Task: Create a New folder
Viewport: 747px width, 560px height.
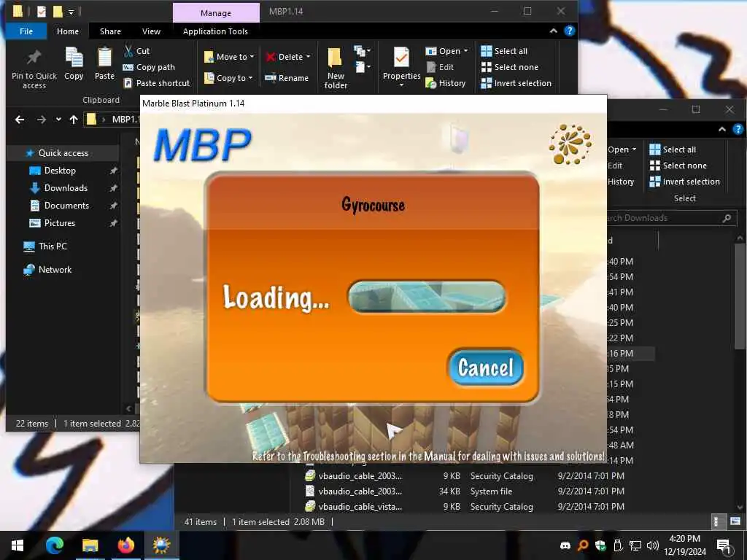Action: tap(336, 68)
